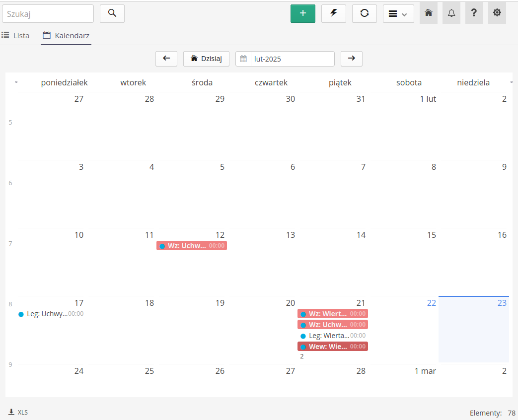The image size is (518, 420).
Task: Open settings gear icon
Action: pyautogui.click(x=497, y=13)
